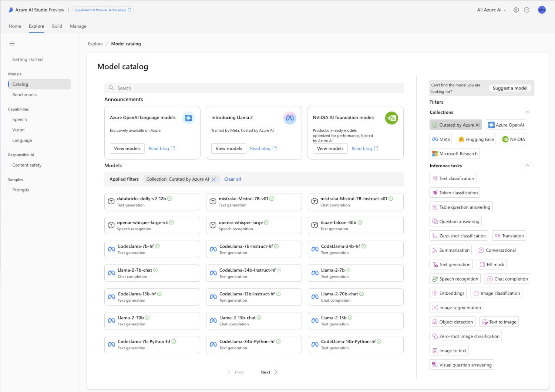The image size is (555, 392).
Task: Toggle the NVIDIA collection filter
Action: (514, 139)
